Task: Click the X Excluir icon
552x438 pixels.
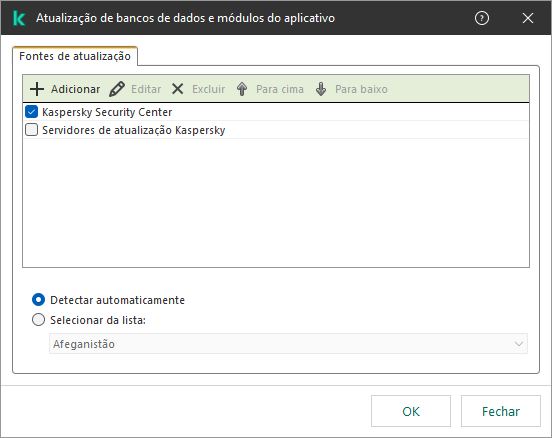Action: 177,89
